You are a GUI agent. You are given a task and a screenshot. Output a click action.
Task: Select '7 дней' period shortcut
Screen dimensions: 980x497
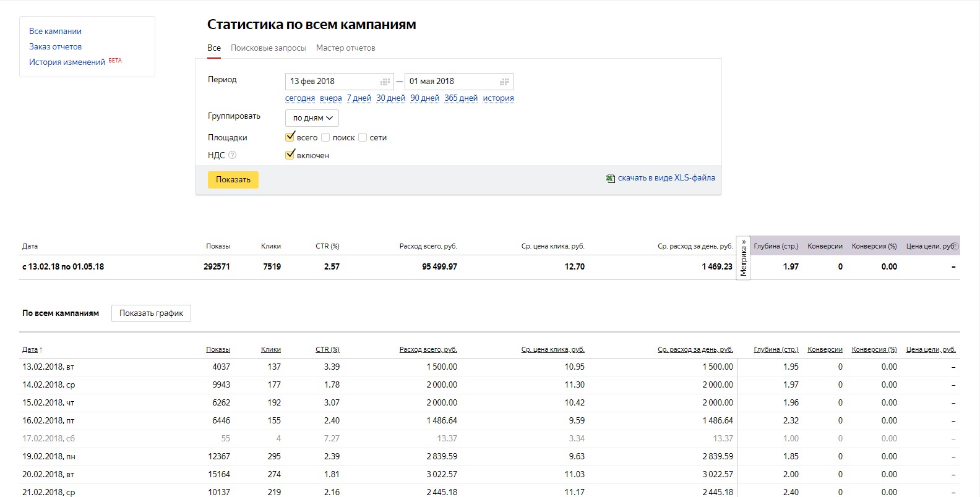(359, 98)
